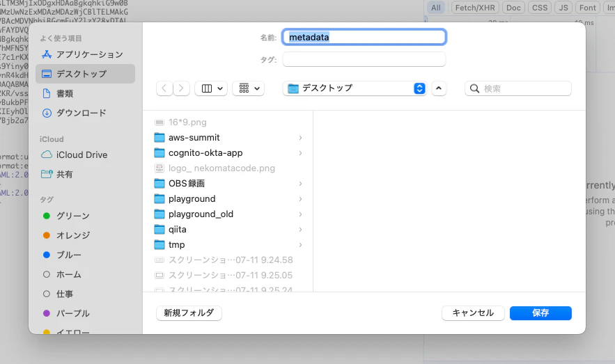Select Doc filter in DevTools
615x364 pixels.
513,8
